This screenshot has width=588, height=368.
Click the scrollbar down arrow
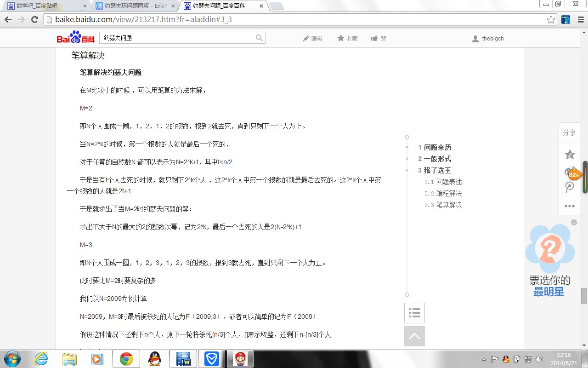click(x=584, y=345)
